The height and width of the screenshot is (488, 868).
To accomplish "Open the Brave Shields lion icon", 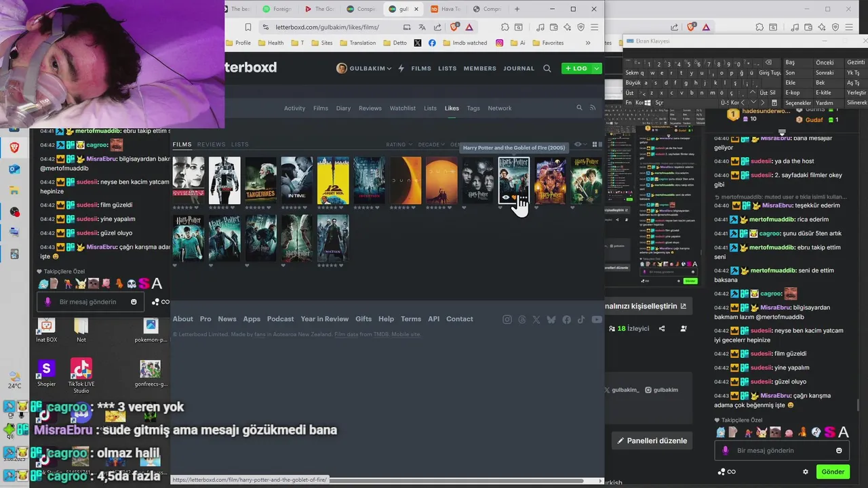I will point(454,27).
